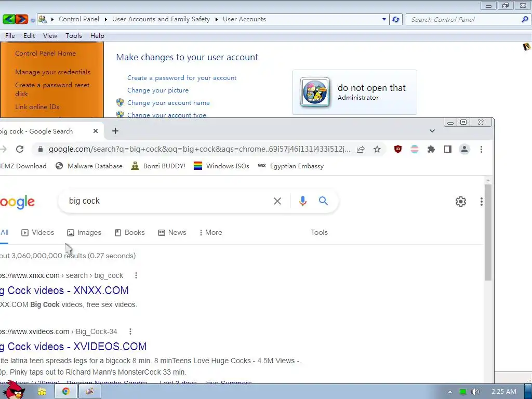Switch to the Images results tab
Viewport: 532px width, 399px height.
tap(84, 233)
